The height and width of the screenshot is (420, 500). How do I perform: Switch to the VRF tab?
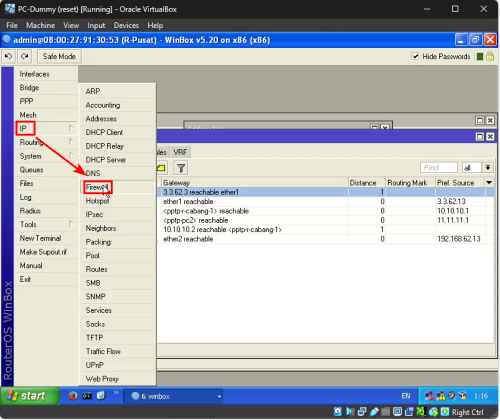[180, 152]
